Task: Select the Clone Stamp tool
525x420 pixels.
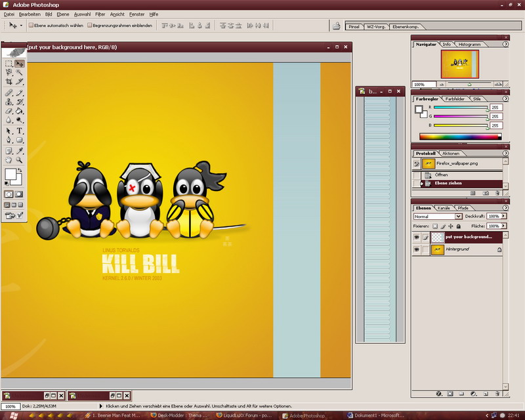Action: 9,102
